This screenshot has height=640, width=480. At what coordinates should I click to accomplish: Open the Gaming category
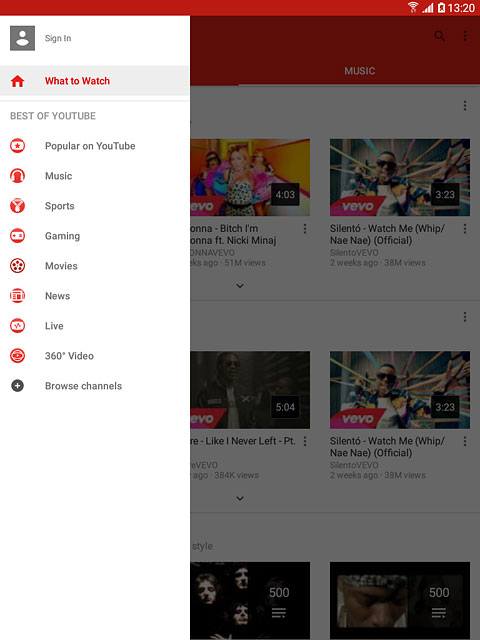point(95,236)
